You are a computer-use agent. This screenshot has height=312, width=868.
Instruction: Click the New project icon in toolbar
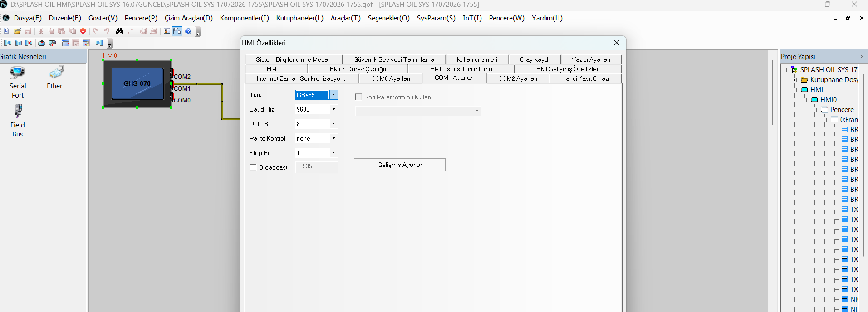[x=6, y=31]
